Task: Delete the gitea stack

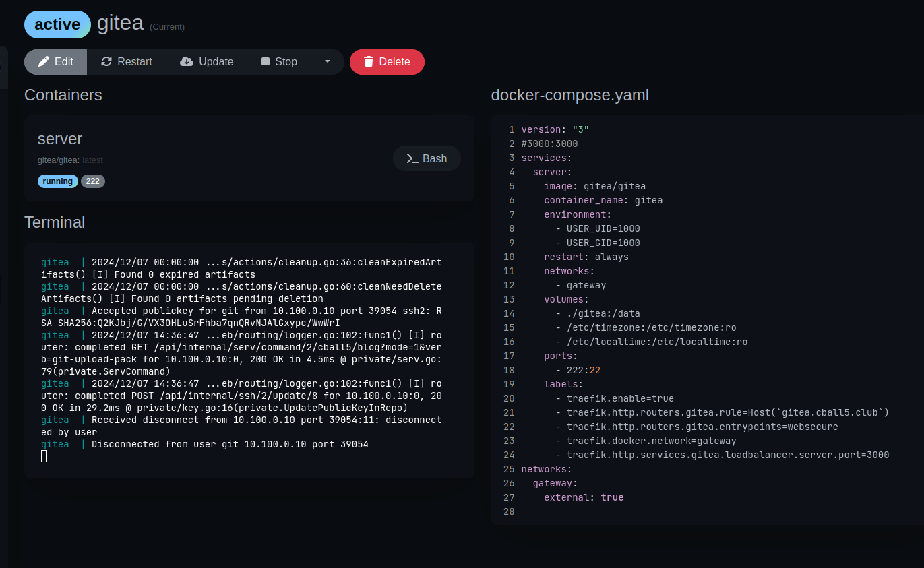Action: 387,62
